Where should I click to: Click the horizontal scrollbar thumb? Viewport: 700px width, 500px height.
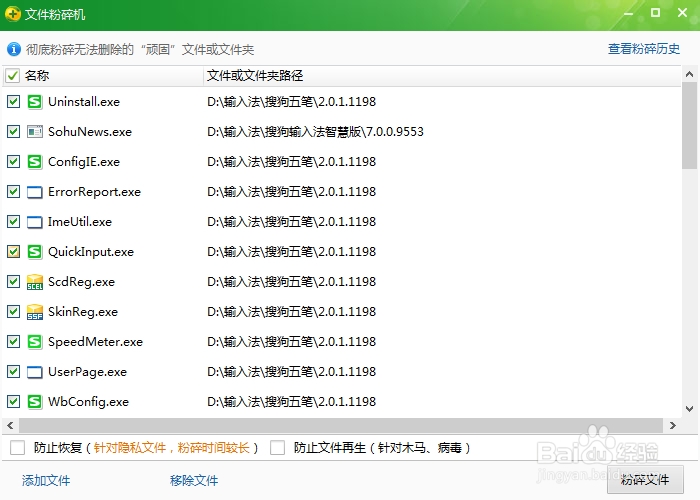(x=341, y=426)
